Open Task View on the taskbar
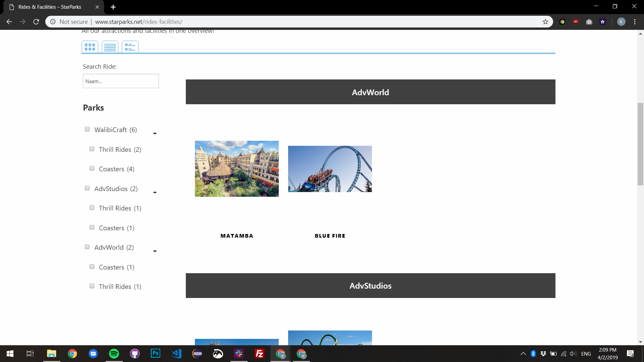Viewport: 644px width, 362px height. pos(30,354)
